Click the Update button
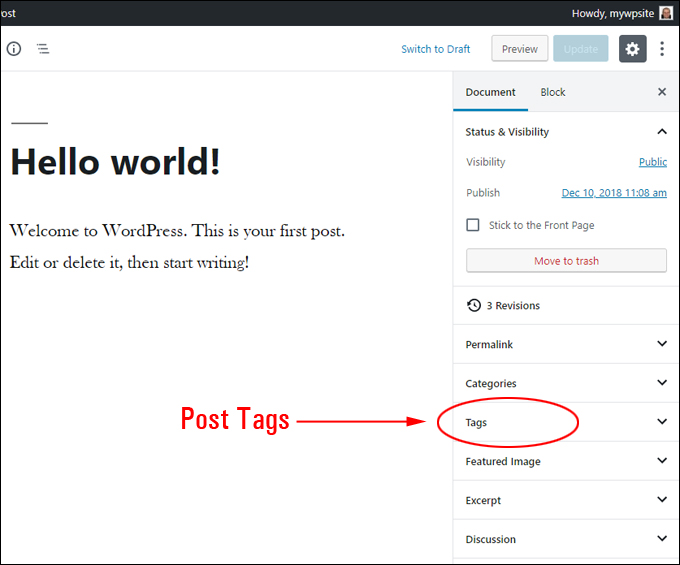 tap(581, 49)
